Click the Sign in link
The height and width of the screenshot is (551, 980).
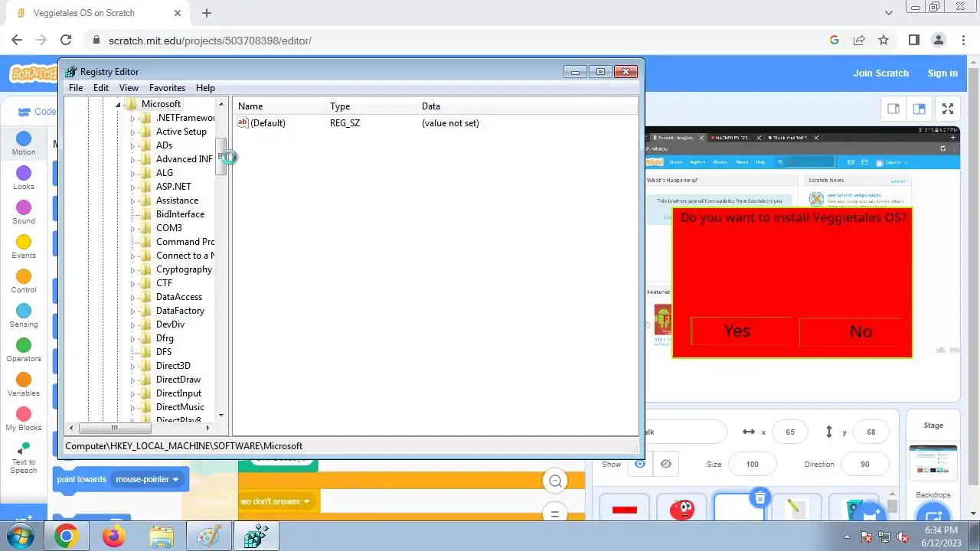pyautogui.click(x=942, y=73)
